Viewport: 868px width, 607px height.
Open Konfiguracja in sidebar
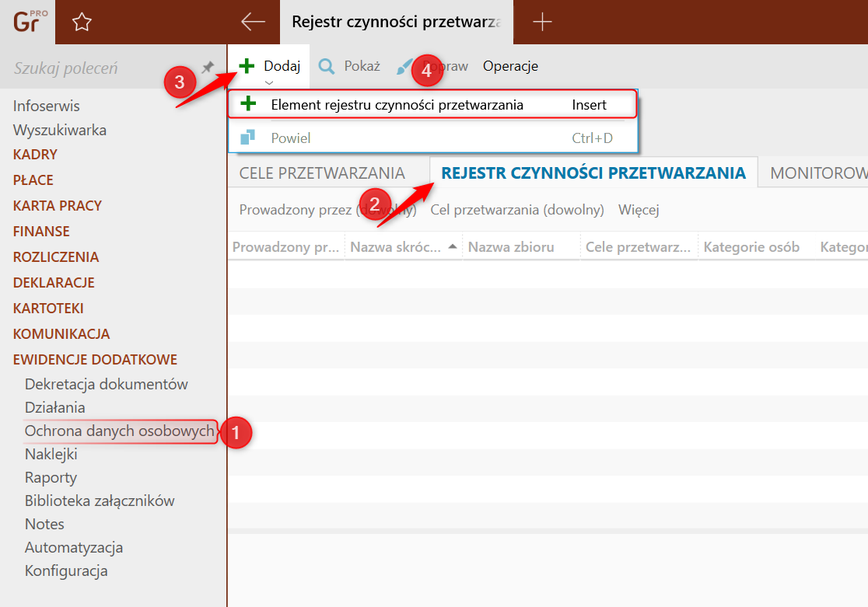pos(66,570)
